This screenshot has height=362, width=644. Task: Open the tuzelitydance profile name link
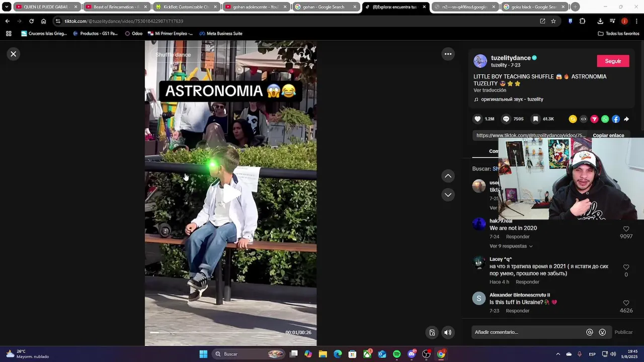click(x=511, y=58)
